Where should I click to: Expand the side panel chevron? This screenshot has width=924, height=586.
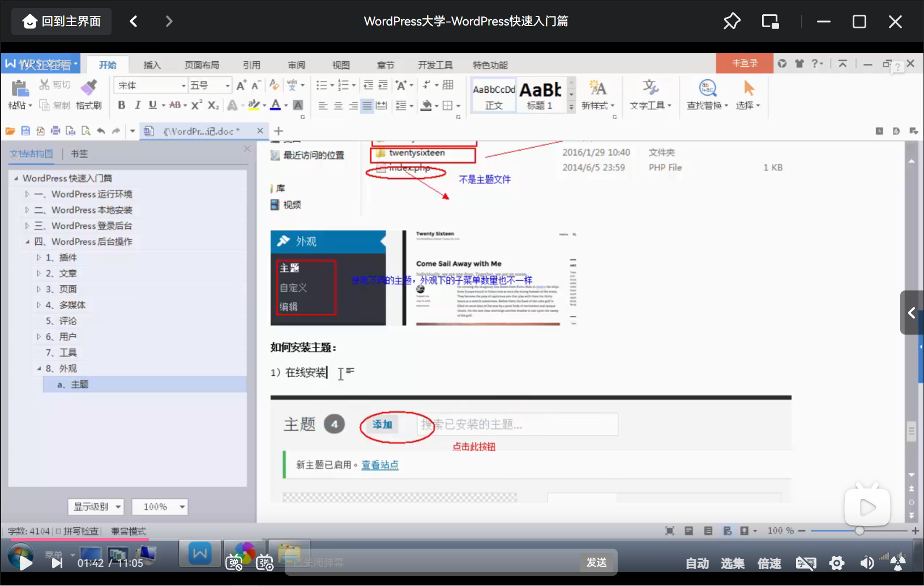912,313
